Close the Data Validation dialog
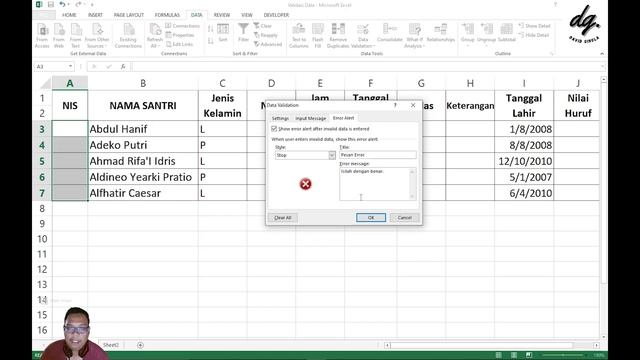 click(x=413, y=105)
